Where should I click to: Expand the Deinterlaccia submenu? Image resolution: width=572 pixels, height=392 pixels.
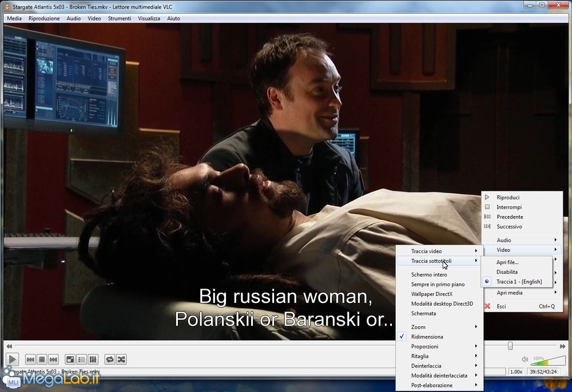pos(439,366)
